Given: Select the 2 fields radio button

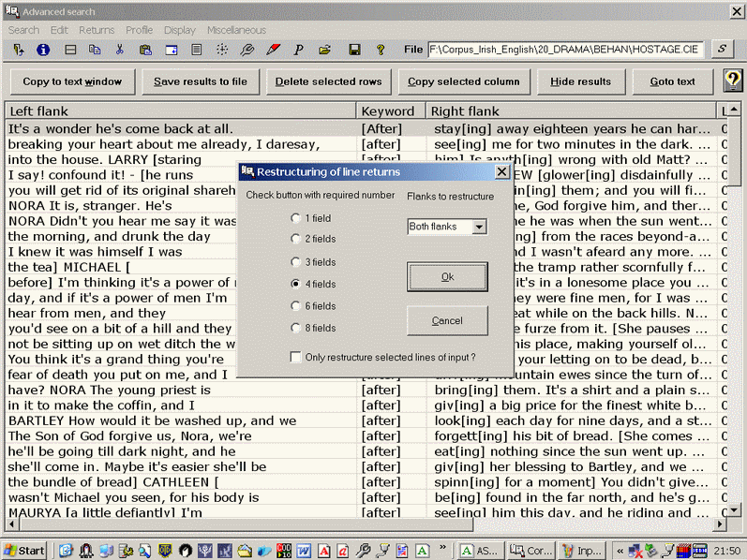Looking at the screenshot, I should point(296,240).
